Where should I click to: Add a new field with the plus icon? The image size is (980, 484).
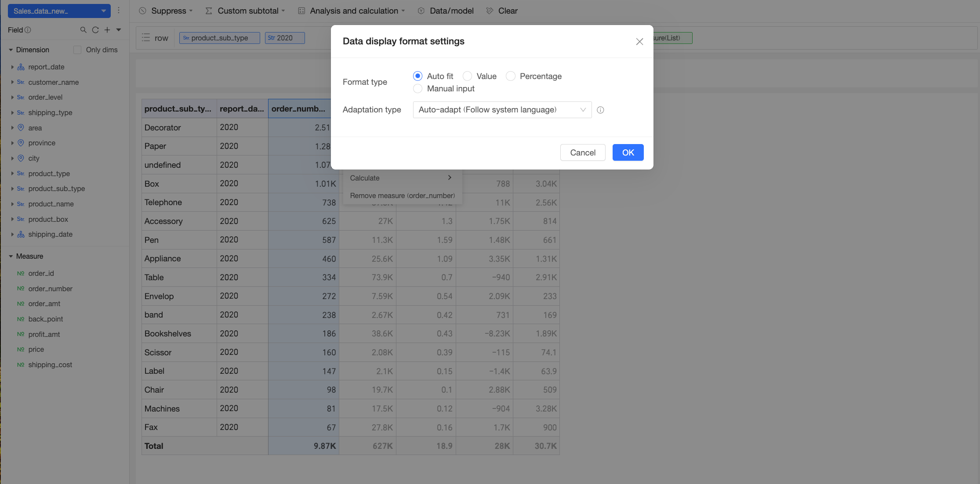coord(107,30)
